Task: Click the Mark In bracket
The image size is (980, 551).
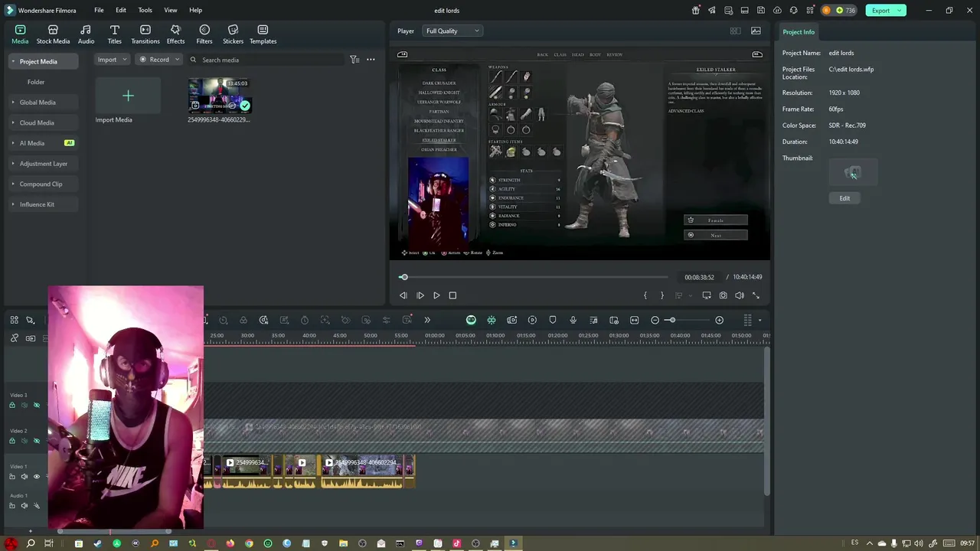Action: [645, 295]
